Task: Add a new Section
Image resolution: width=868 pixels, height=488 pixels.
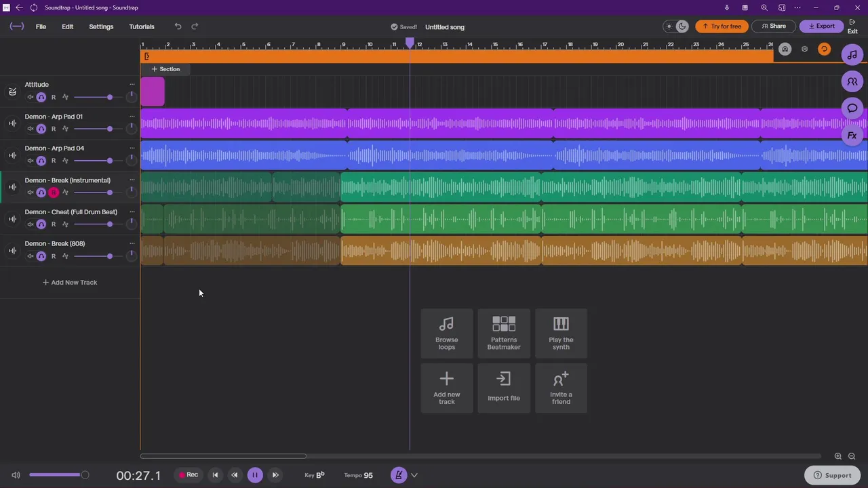Action: pyautogui.click(x=165, y=69)
